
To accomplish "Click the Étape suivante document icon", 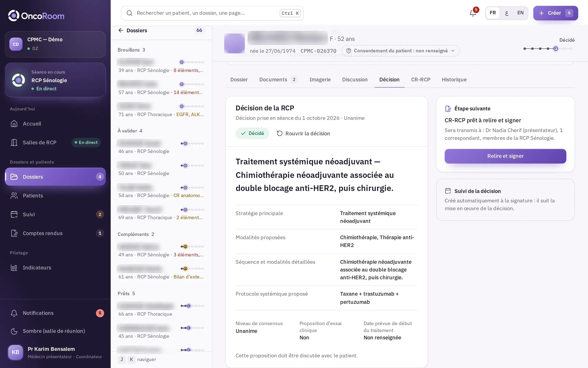I will [448, 109].
